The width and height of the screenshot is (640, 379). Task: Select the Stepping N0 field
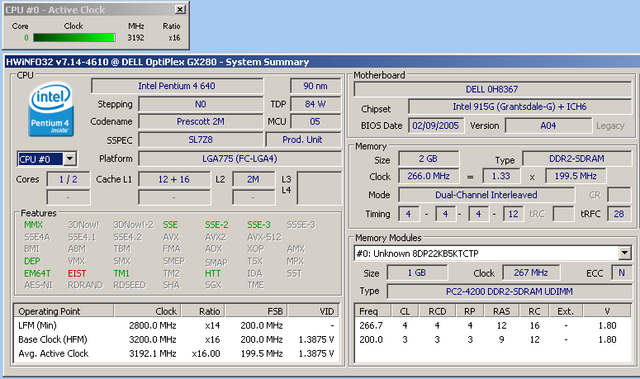[x=200, y=104]
